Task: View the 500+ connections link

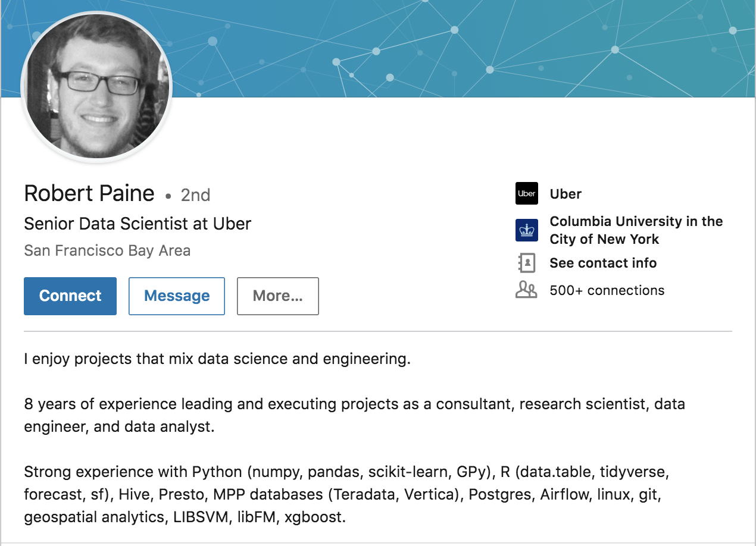Action: 607,290
